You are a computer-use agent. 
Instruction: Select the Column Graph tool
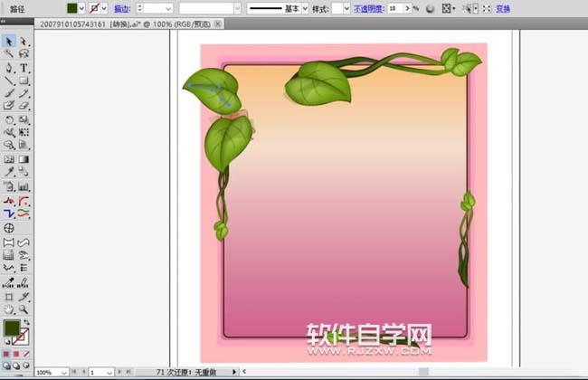coord(24,186)
